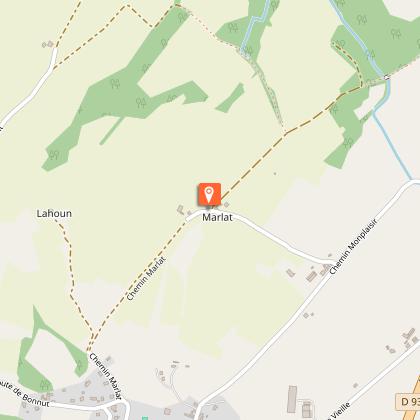Click the small diagonal forest strip

coord(230,98)
